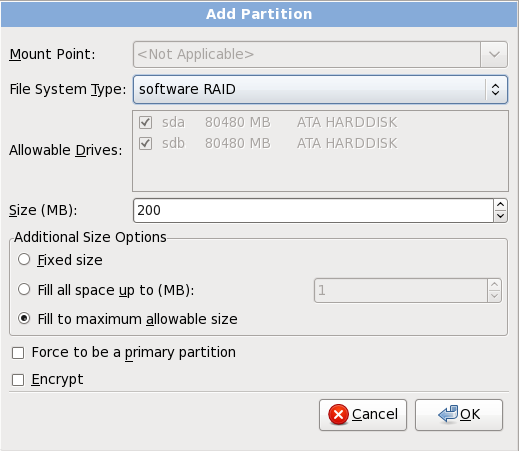The height and width of the screenshot is (451, 519).
Task: Click the ATA HARDDISK label for sdb
Action: [347, 143]
